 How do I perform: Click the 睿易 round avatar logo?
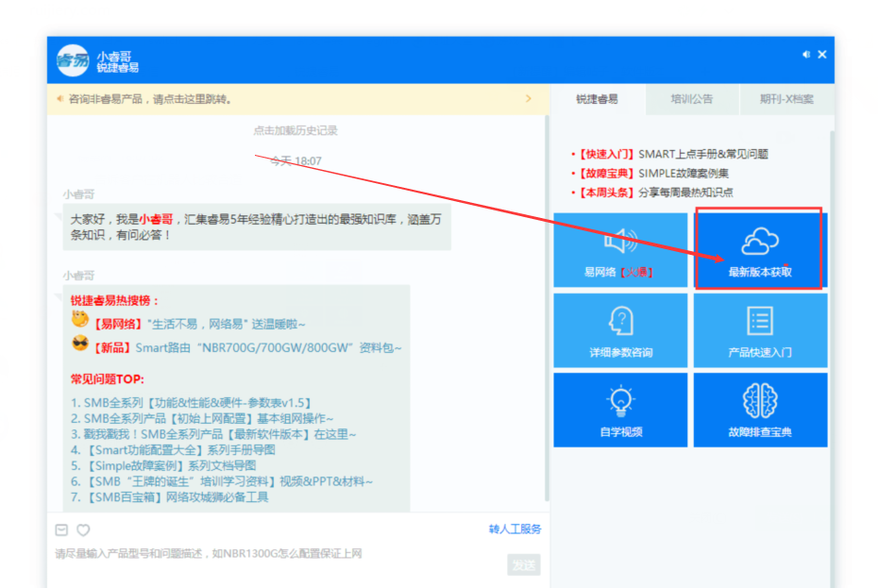pos(73,59)
